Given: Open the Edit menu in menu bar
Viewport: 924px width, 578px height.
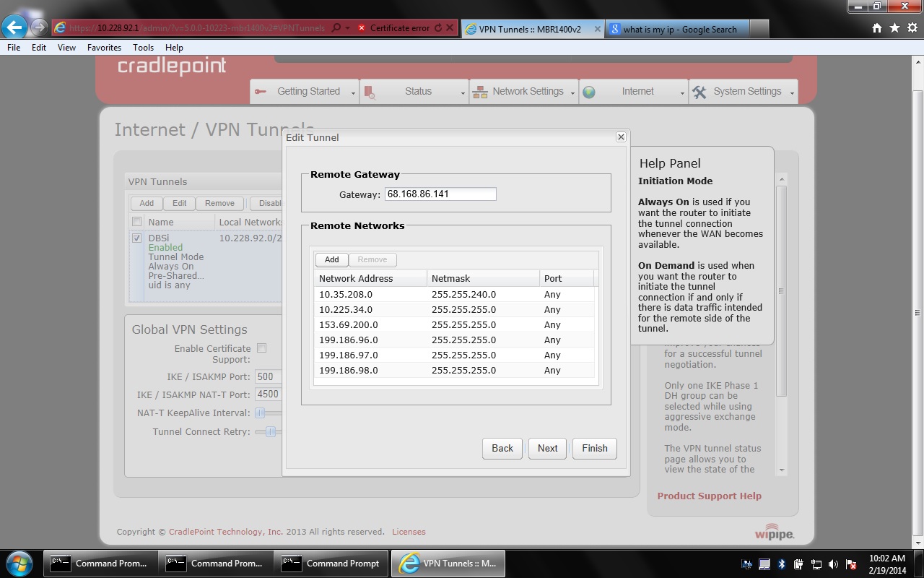Looking at the screenshot, I should coord(39,47).
